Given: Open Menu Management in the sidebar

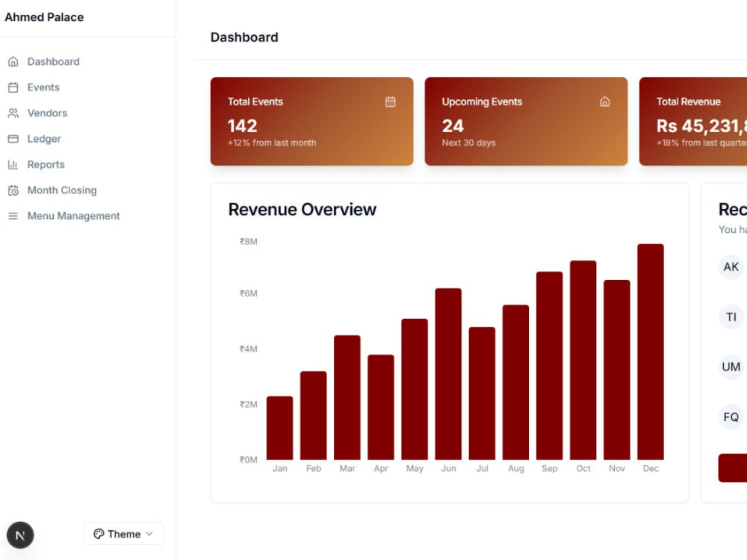Looking at the screenshot, I should point(73,216).
